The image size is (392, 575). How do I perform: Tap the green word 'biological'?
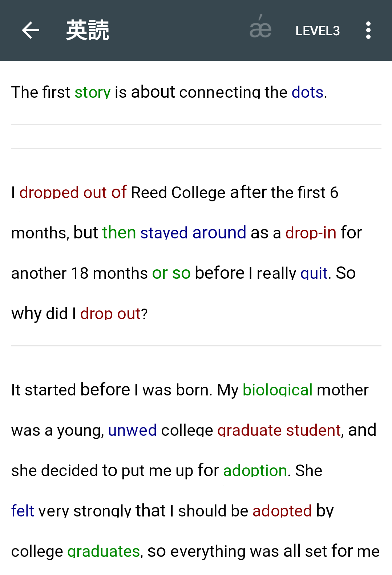tap(278, 390)
